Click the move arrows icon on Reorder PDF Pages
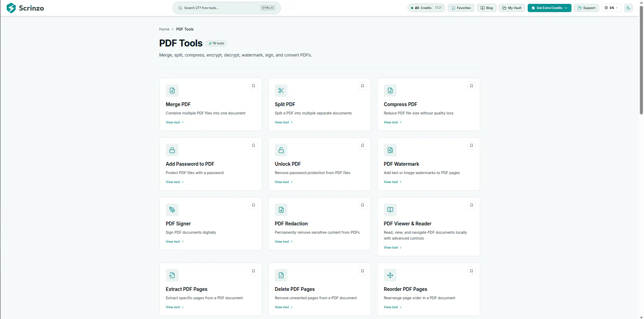Image resolution: width=644 pixels, height=319 pixels. coord(390,275)
